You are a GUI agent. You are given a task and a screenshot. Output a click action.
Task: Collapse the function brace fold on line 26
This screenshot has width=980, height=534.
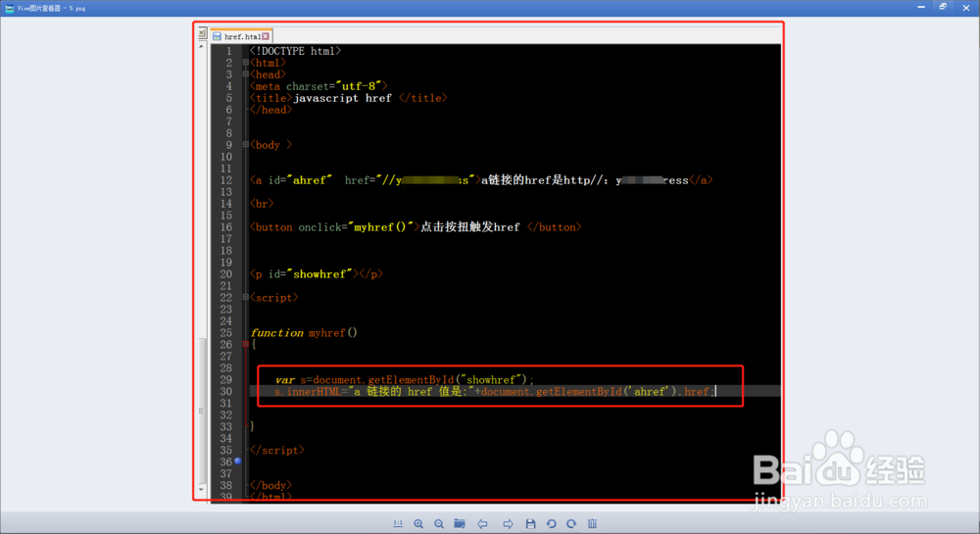tap(246, 344)
